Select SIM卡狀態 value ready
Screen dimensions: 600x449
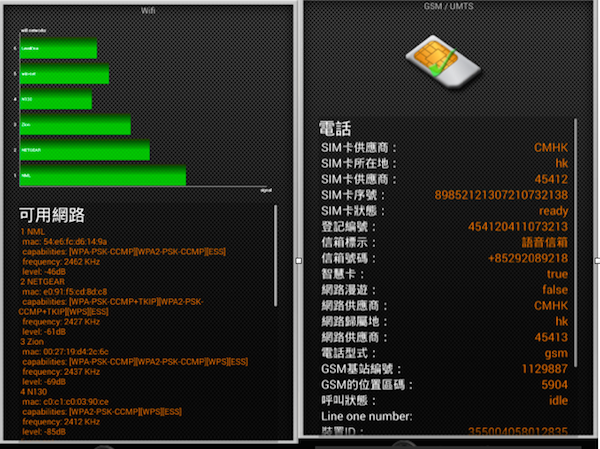pos(553,211)
